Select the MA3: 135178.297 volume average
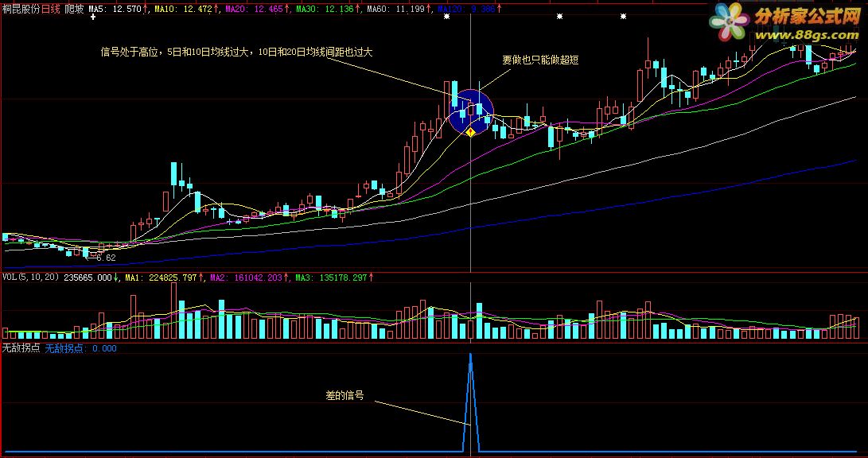This screenshot has width=868, height=458. pyautogui.click(x=331, y=278)
